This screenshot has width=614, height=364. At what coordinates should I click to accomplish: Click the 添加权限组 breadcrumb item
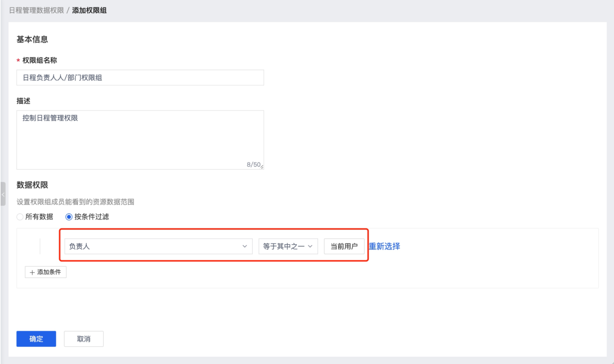click(89, 10)
